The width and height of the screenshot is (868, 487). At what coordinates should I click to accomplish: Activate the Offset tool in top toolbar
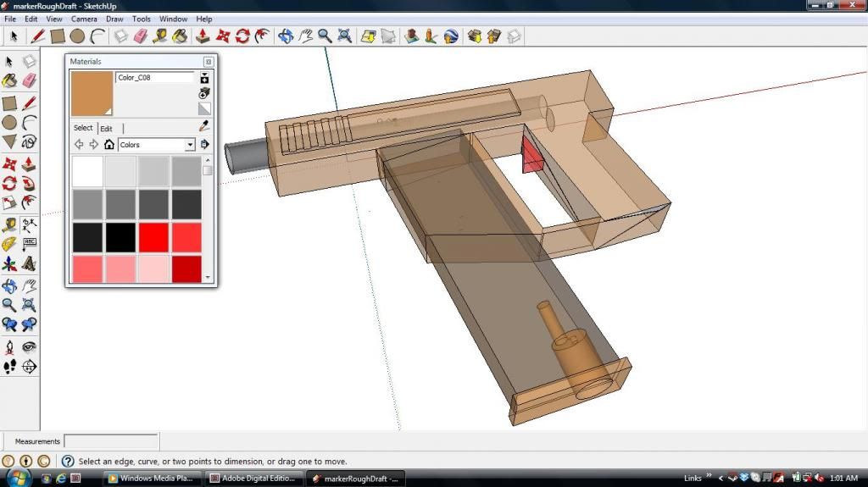click(x=263, y=36)
